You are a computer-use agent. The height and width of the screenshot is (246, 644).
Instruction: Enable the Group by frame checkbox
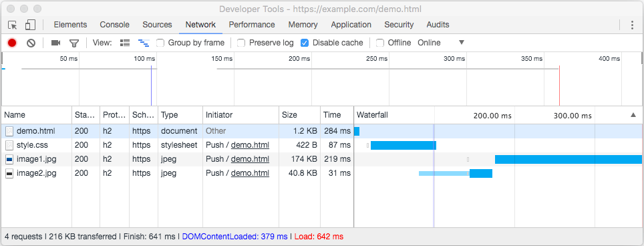(160, 43)
